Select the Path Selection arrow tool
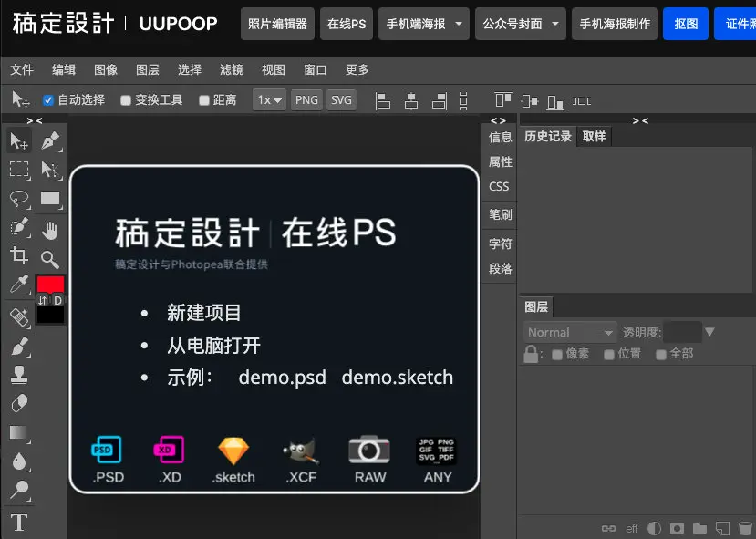756x539 pixels. coord(50,170)
